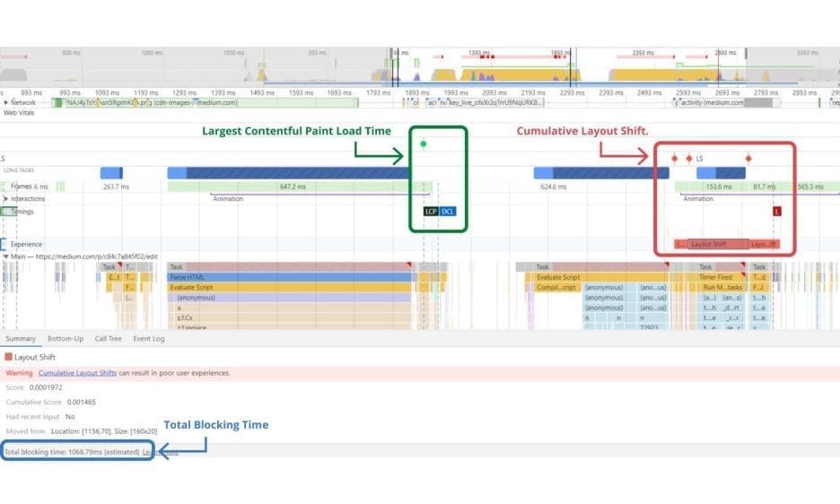Image resolution: width=840 pixels, height=504 pixels.
Task: Click the leftmost red layout shift diamond
Action: 674,159
